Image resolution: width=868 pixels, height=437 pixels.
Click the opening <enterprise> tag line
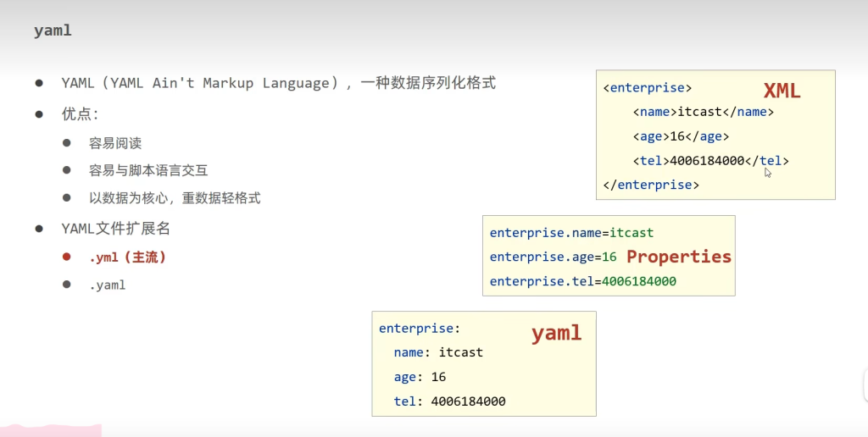(x=647, y=87)
